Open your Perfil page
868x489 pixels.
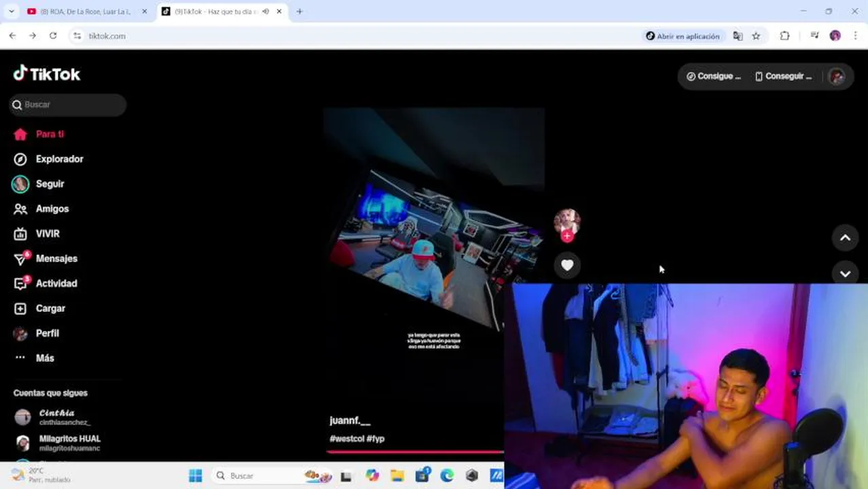[x=37, y=333]
